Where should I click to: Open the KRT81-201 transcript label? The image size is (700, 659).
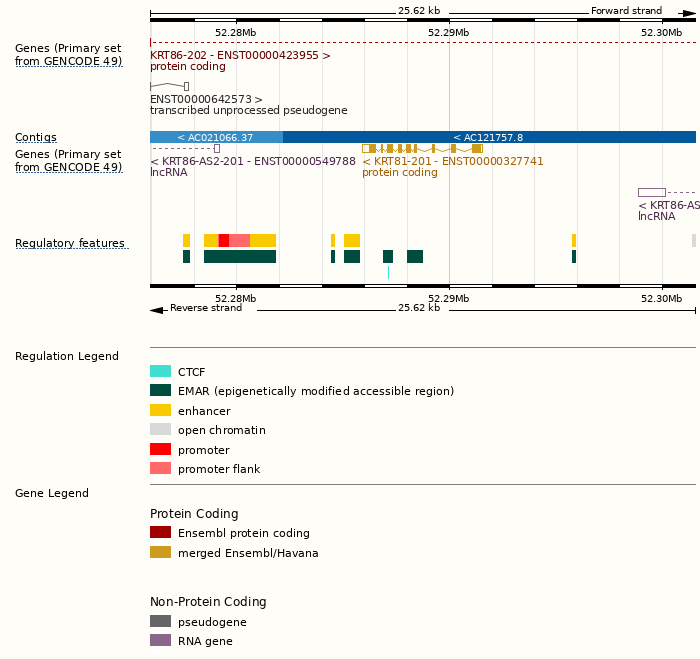(452, 161)
